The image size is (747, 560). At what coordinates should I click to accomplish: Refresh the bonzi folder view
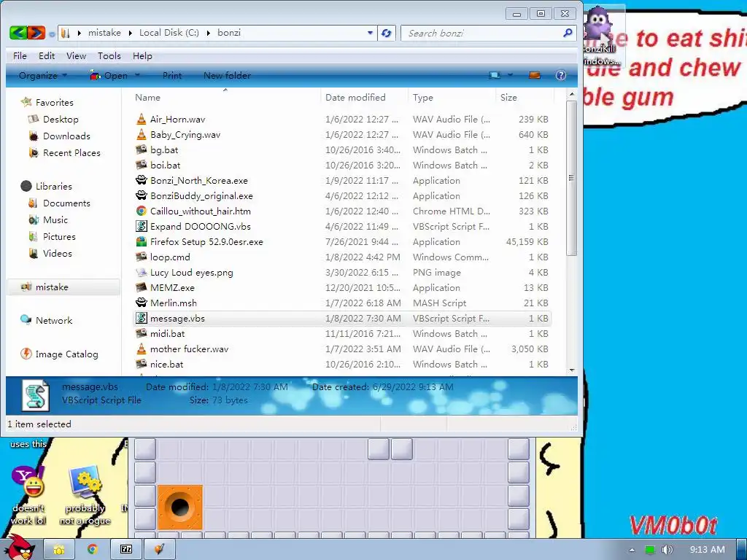pos(387,33)
